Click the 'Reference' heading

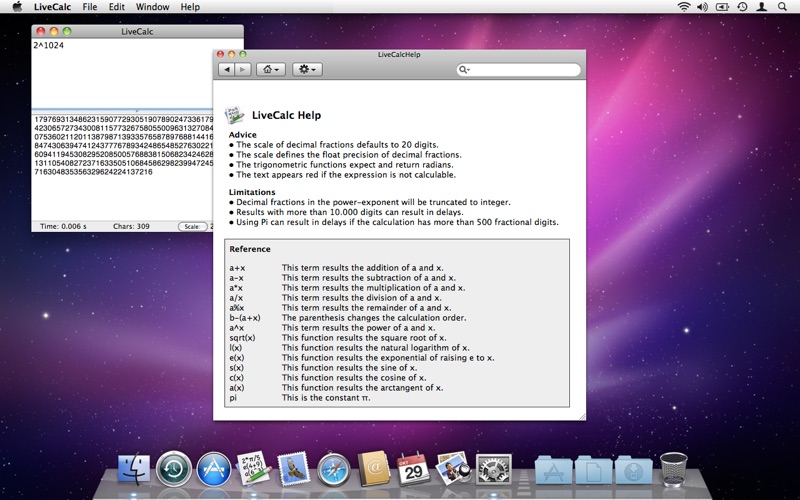point(250,249)
